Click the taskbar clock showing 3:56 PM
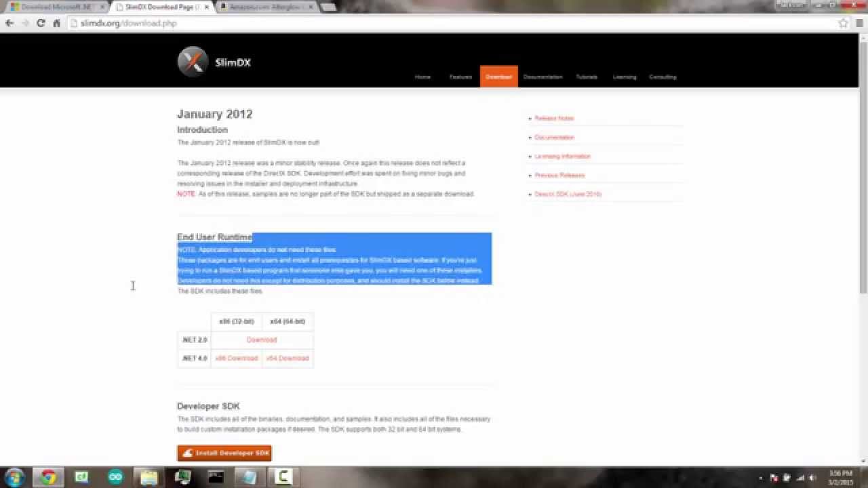 pyautogui.click(x=840, y=478)
